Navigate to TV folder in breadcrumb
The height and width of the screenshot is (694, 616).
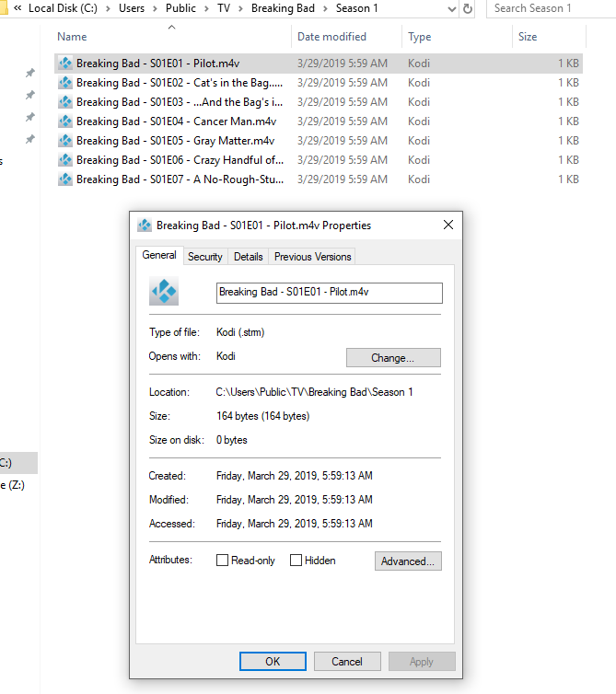click(x=224, y=8)
